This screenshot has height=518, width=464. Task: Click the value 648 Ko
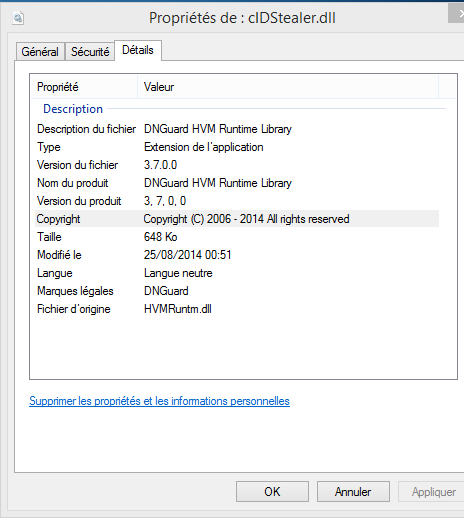click(x=160, y=237)
